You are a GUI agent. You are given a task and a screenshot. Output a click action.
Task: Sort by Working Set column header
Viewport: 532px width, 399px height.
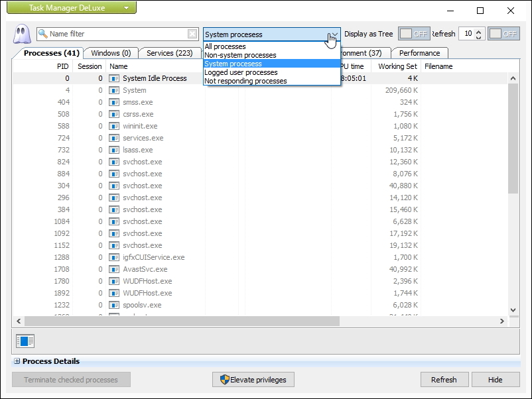[396, 66]
